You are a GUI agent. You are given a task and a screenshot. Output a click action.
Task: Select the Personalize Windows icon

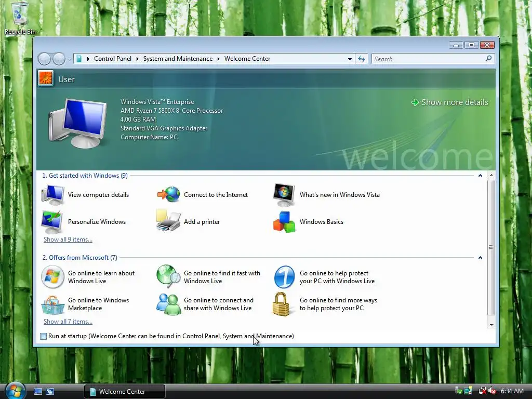click(x=52, y=222)
